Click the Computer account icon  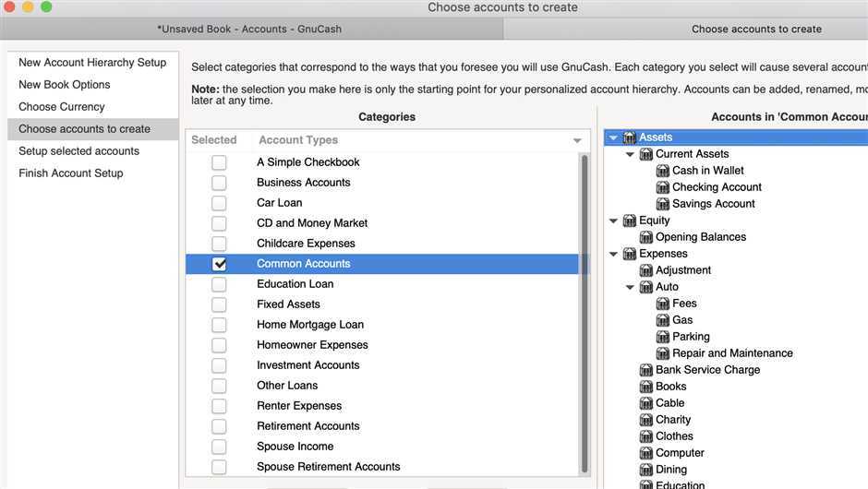click(646, 452)
